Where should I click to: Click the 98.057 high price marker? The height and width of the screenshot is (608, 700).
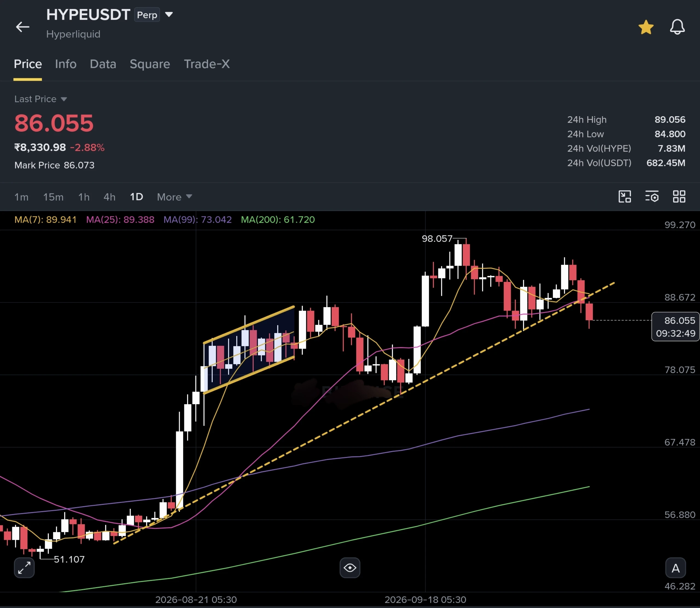click(x=437, y=239)
